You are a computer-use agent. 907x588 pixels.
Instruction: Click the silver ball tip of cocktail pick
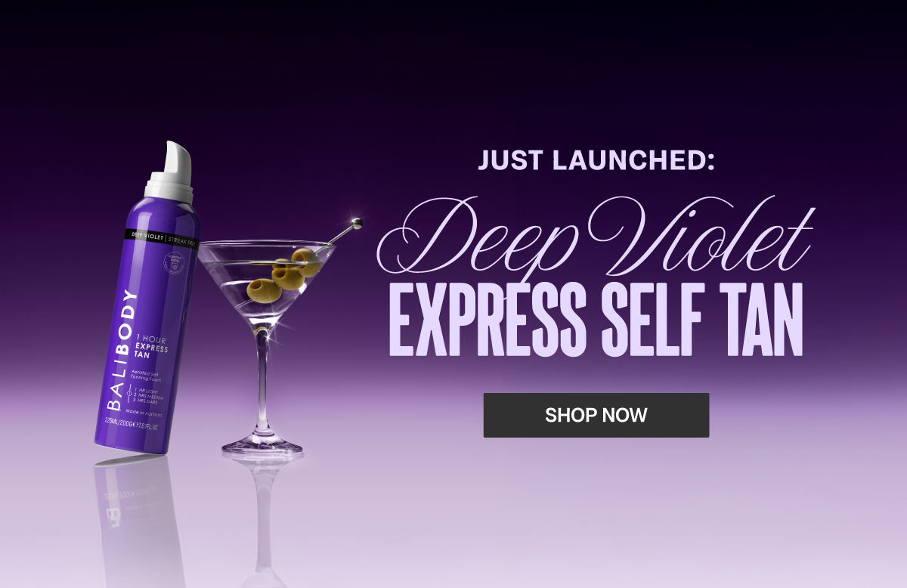click(356, 223)
